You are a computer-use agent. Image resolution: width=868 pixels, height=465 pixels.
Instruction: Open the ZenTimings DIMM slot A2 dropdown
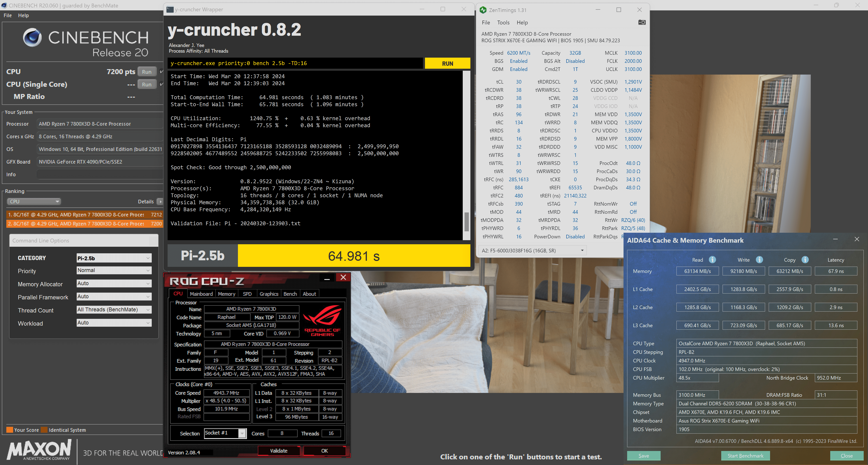[x=532, y=251]
